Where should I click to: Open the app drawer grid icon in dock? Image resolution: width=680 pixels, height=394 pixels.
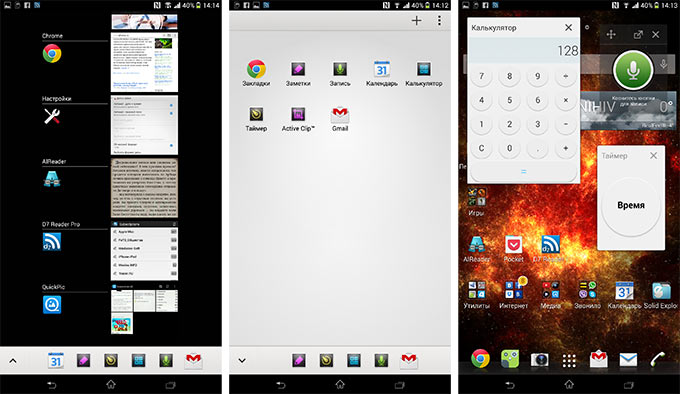(569, 360)
